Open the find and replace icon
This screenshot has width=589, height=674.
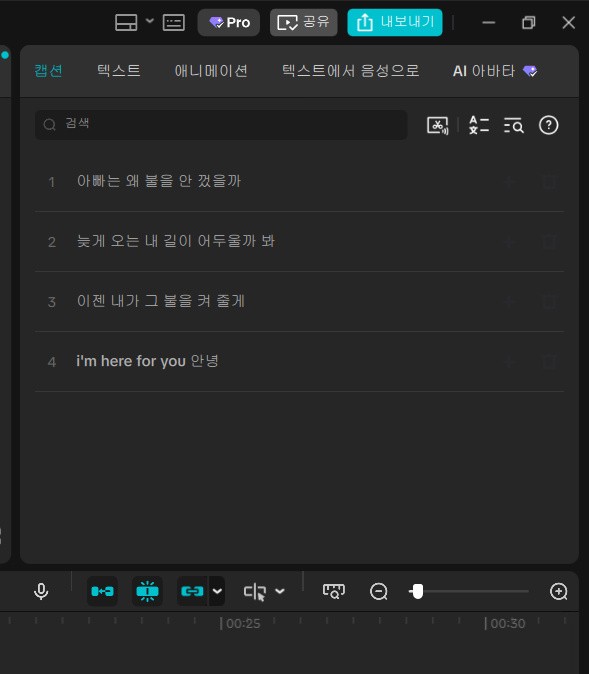[513, 126]
